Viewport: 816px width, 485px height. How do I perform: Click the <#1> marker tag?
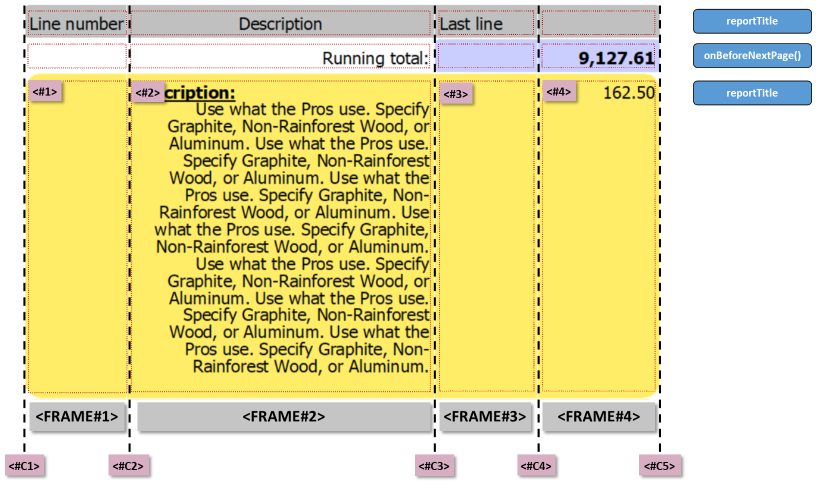pos(45,92)
